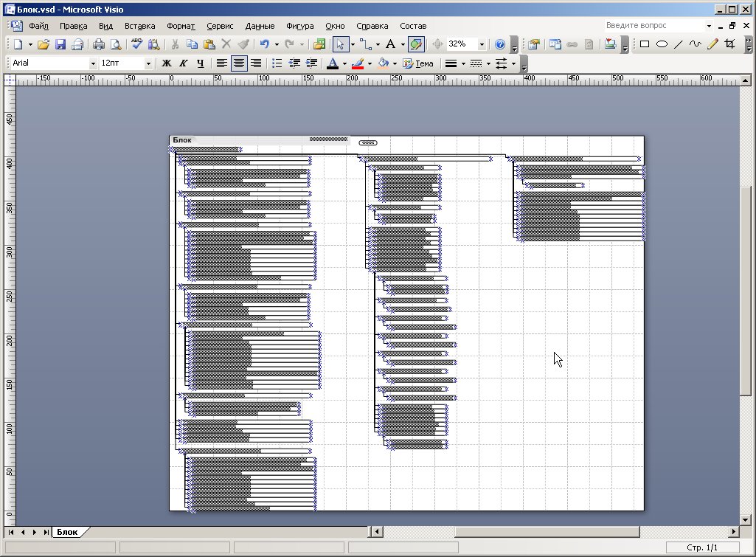Open the fill color dropdown arrow
Viewport: 756px width, 557px height.
coord(395,63)
